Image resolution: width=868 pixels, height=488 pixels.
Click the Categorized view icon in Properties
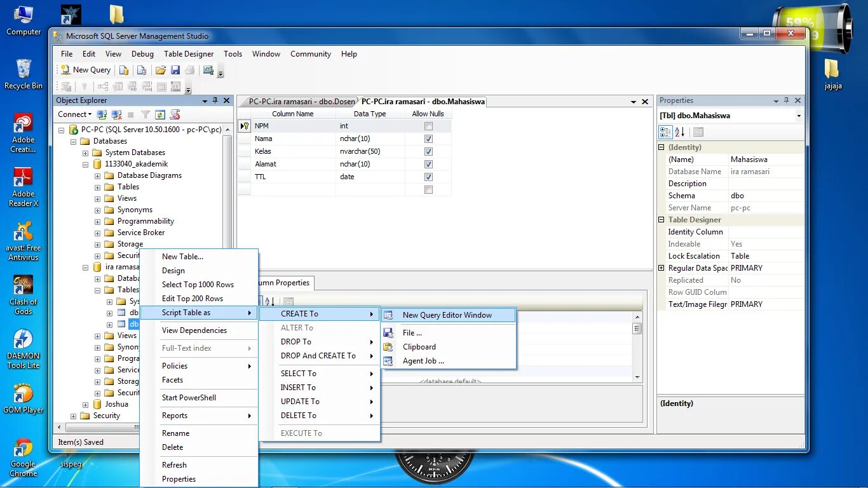click(x=665, y=132)
